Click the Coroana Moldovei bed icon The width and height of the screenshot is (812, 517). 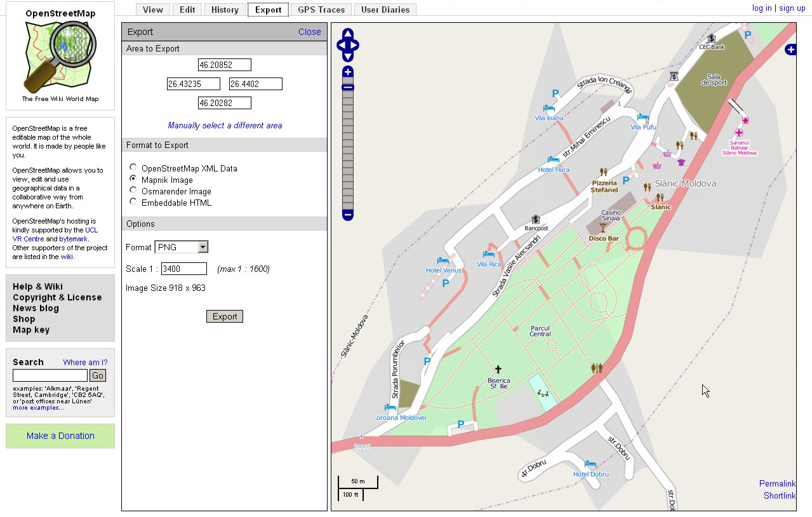390,408
